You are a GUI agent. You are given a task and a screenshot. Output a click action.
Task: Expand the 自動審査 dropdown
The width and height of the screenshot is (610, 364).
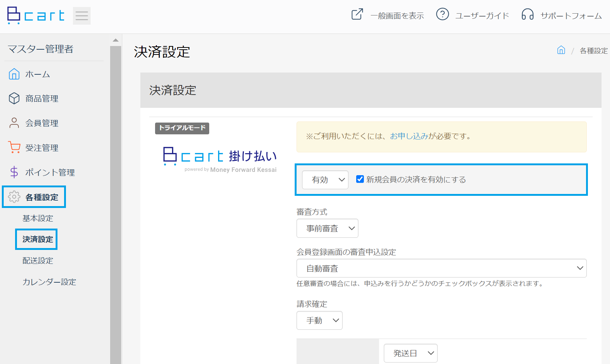442,268
